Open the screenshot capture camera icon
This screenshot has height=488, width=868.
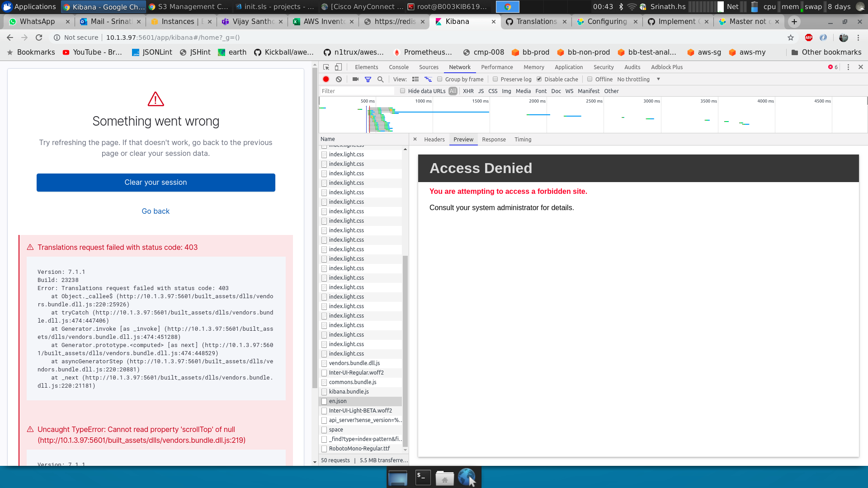point(356,79)
